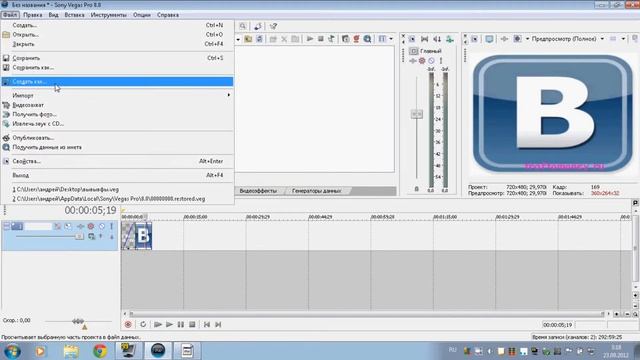Click the zoom/magnify tool in top toolbar
The image size is (640, 360).
click(243, 26)
